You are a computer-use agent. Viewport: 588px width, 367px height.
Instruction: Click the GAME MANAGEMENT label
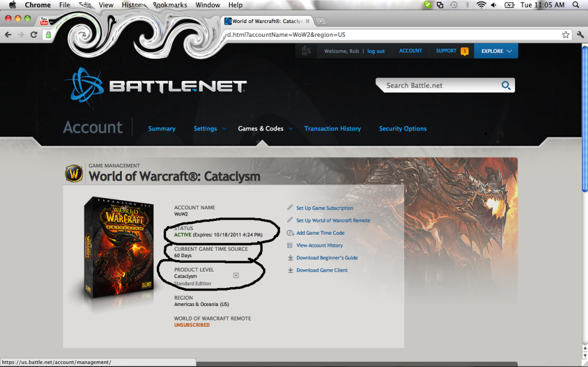pyautogui.click(x=114, y=166)
